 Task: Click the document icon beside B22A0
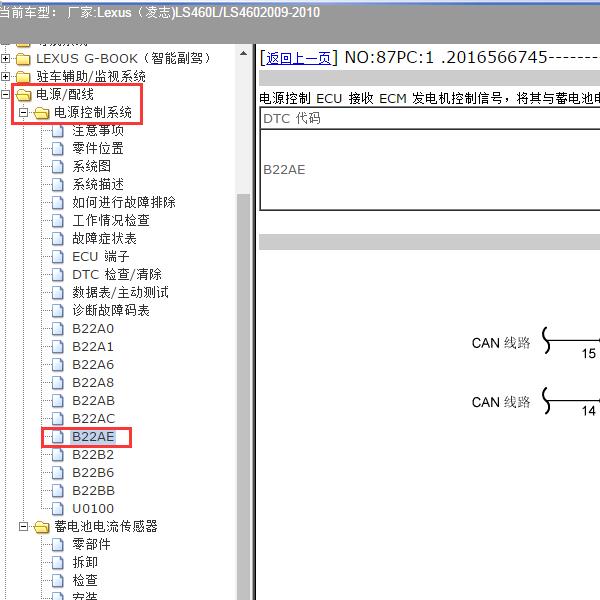[58, 329]
